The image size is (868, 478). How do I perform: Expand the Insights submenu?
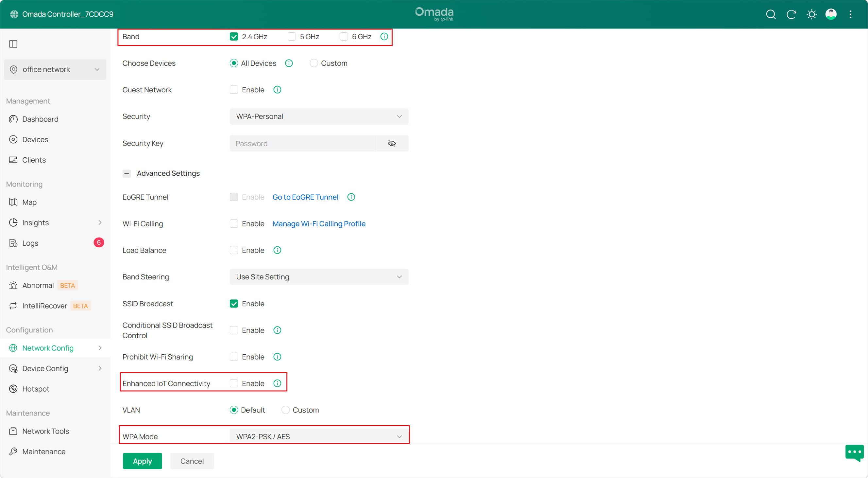[x=100, y=222]
